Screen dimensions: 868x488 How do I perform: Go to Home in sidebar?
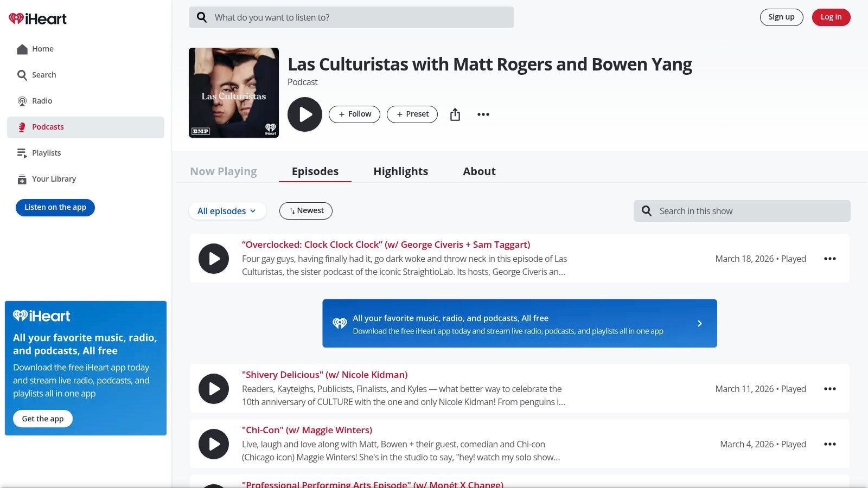pos(86,49)
